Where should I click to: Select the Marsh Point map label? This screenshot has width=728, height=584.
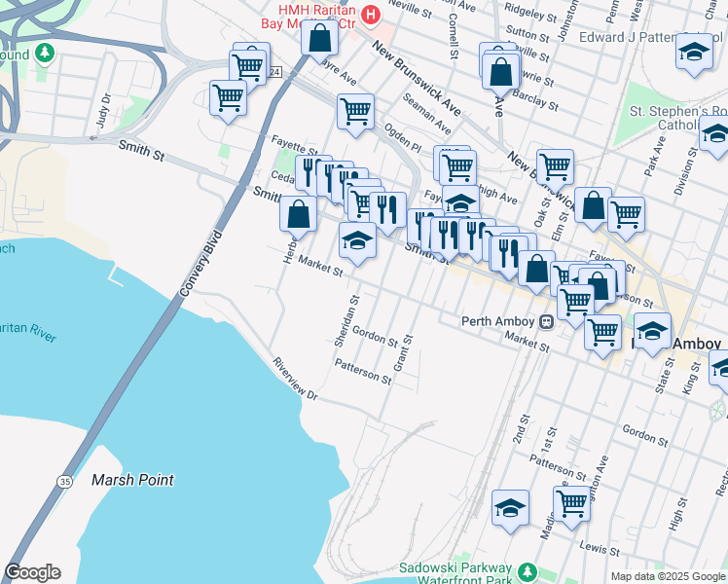tap(132, 480)
